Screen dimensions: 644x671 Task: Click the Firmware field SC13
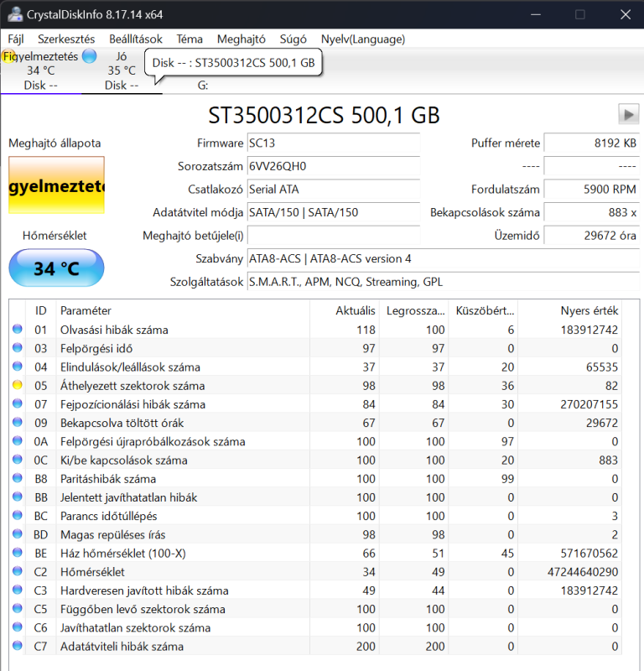coord(334,143)
